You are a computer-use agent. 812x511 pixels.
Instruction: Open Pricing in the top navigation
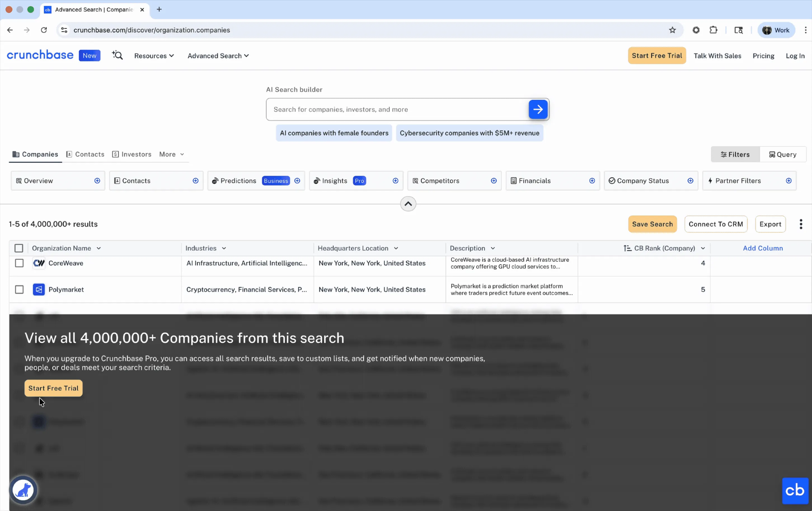pos(763,56)
